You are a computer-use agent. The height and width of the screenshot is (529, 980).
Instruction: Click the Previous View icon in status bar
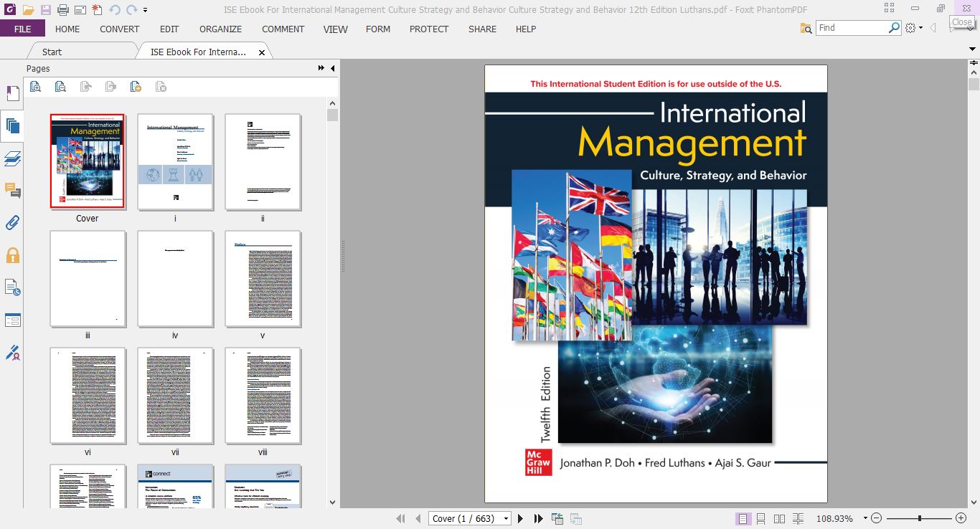coord(557,518)
